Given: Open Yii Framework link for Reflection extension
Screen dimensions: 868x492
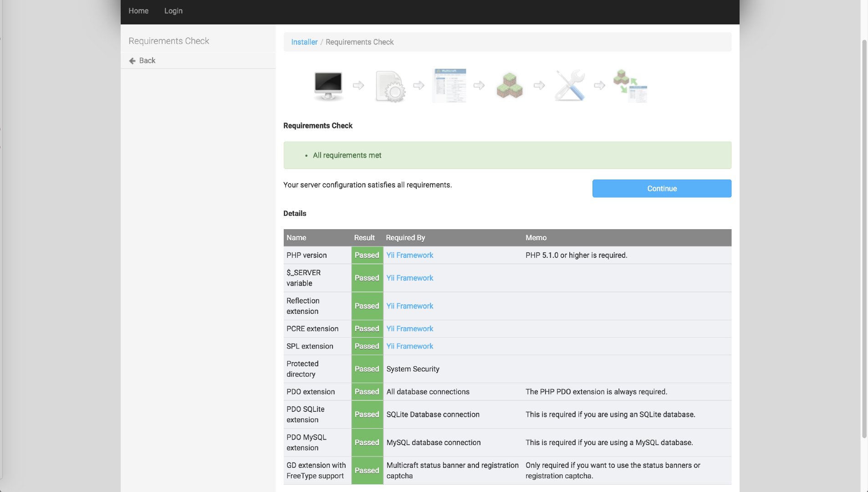Looking at the screenshot, I should pos(409,306).
